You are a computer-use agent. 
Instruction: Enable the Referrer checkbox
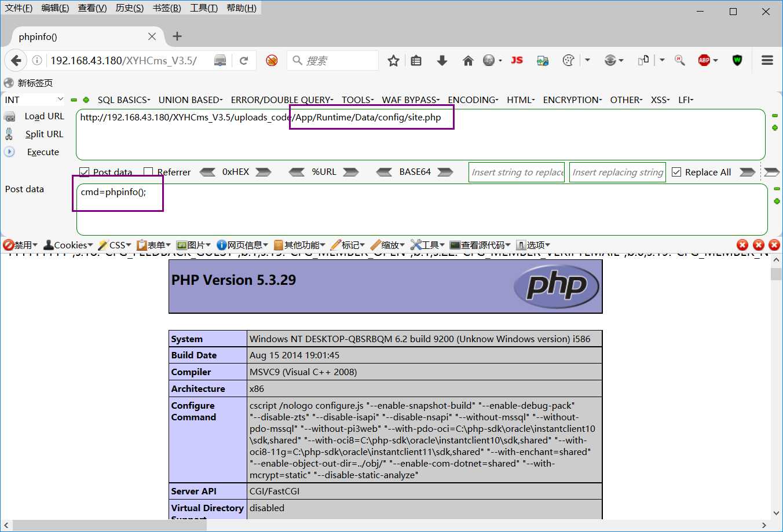pos(148,172)
